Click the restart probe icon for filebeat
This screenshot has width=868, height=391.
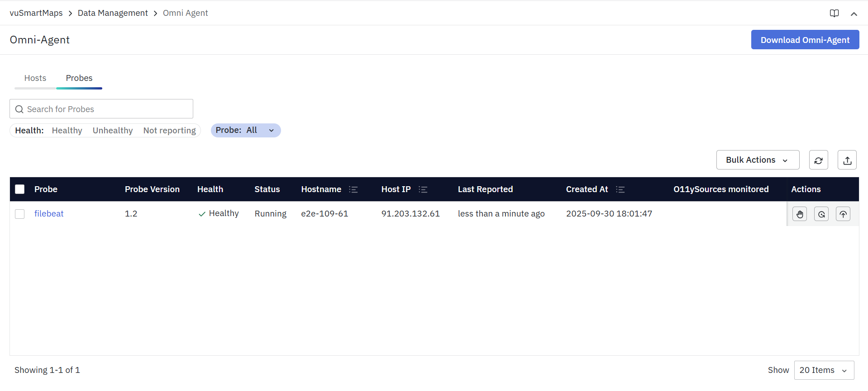[821, 214]
